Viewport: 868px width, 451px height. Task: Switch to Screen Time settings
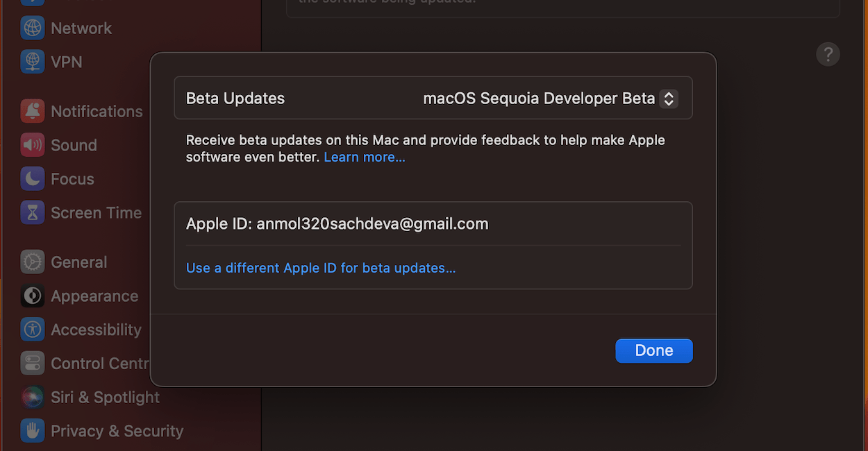click(x=95, y=212)
